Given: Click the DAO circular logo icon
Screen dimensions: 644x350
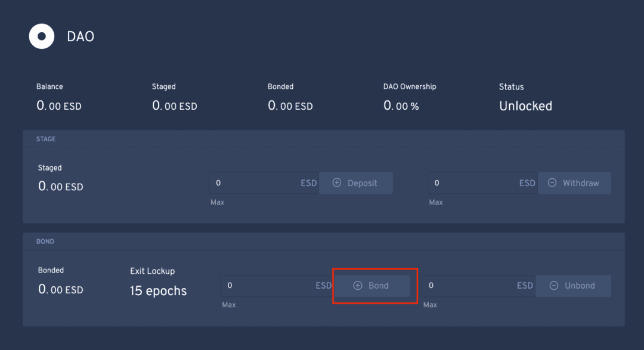Looking at the screenshot, I should (42, 36).
